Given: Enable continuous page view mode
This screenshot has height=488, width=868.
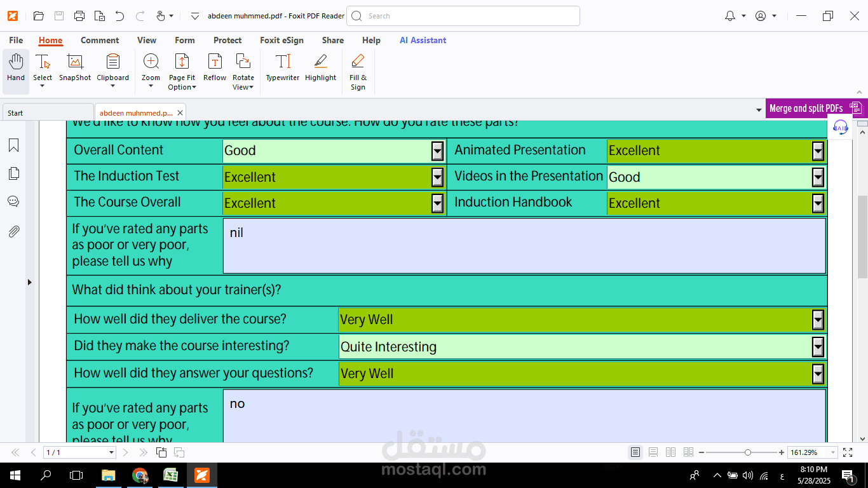Looking at the screenshot, I should point(653,452).
